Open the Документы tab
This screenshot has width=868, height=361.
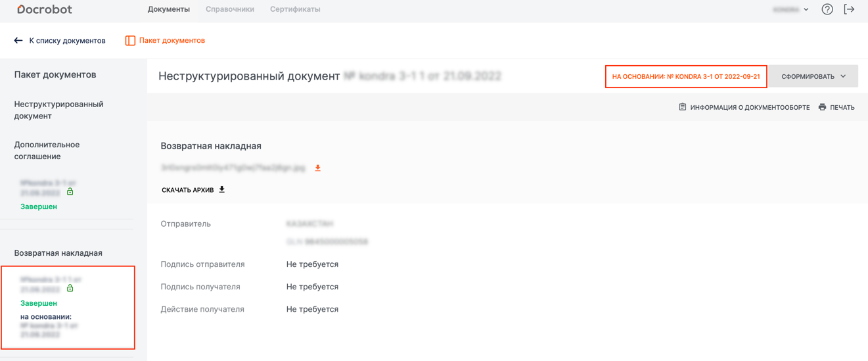(x=169, y=9)
